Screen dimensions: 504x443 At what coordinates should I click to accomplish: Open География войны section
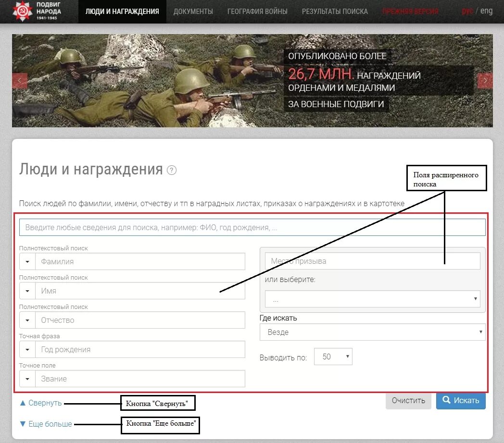pos(257,12)
